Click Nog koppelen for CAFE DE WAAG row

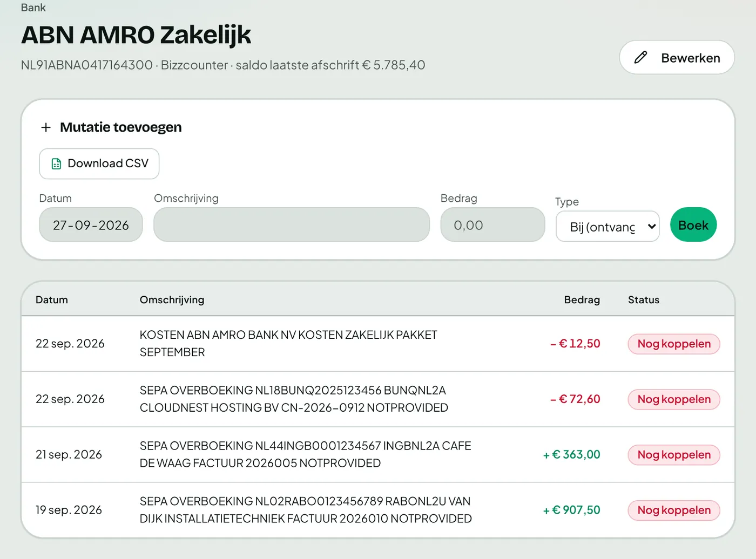click(674, 455)
